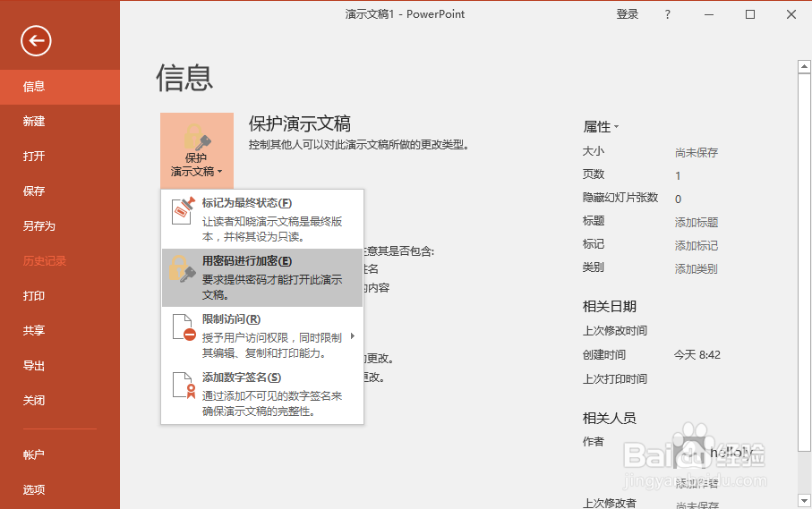Click the 标记为最终状态 document stamp icon
Image resolution: width=812 pixels, height=509 pixels.
pyautogui.click(x=183, y=210)
